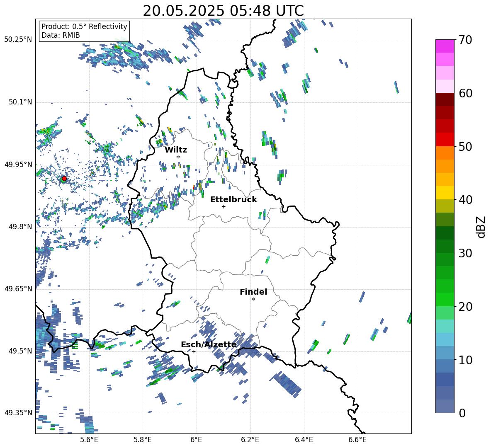Image resolution: width=491 pixels, height=448 pixels.
Task: Click the 6.4°E longitude label
Action: click(304, 440)
